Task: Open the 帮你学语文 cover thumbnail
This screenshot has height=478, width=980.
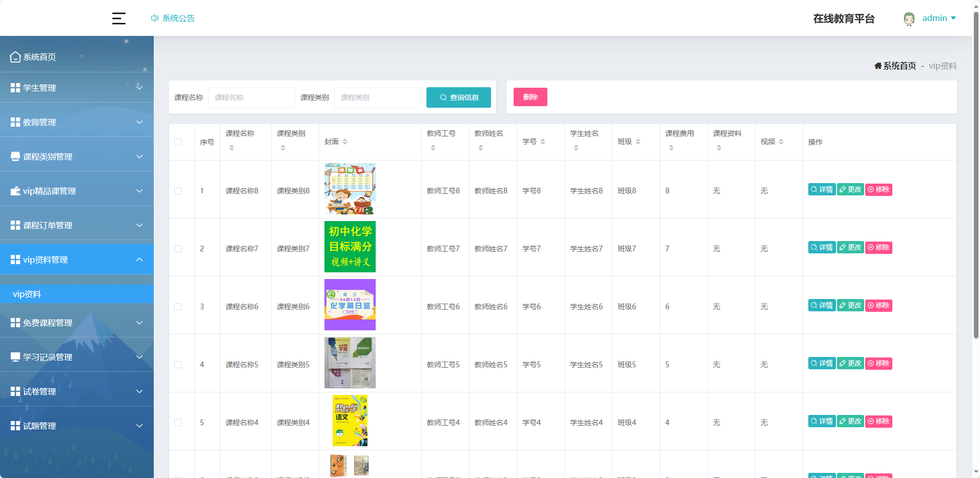Action: (x=350, y=421)
